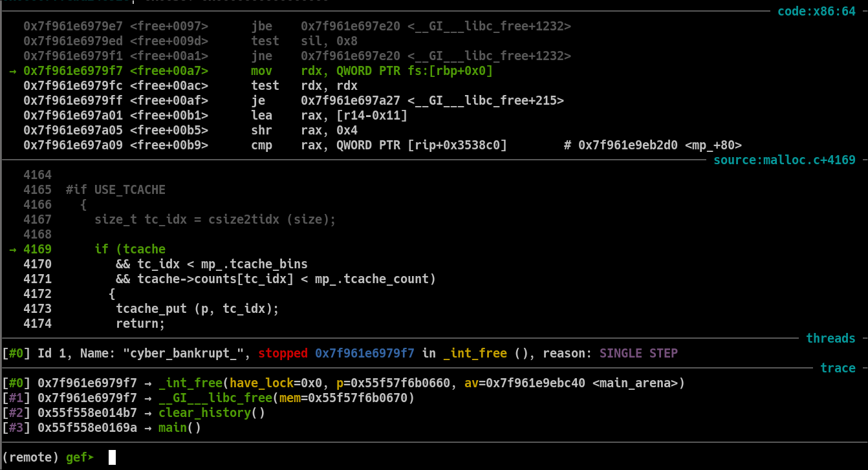Click the green arrow beside the current mov instruction
The image size is (868, 470).
[14, 71]
